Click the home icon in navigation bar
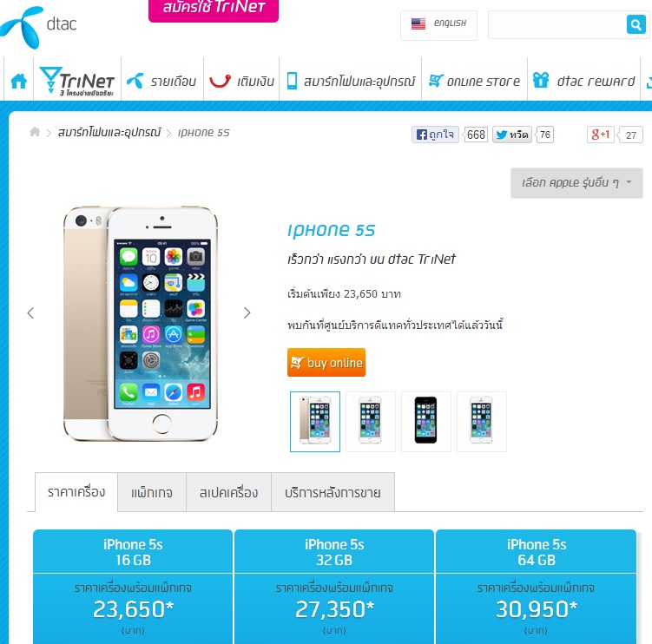This screenshot has width=652, height=644. tap(19, 81)
